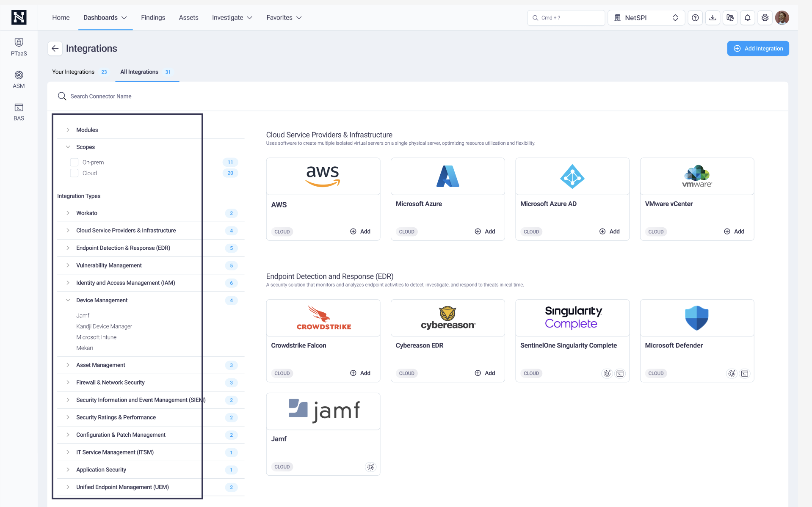Click the NetSPI logo in the sidebar

[19, 17]
